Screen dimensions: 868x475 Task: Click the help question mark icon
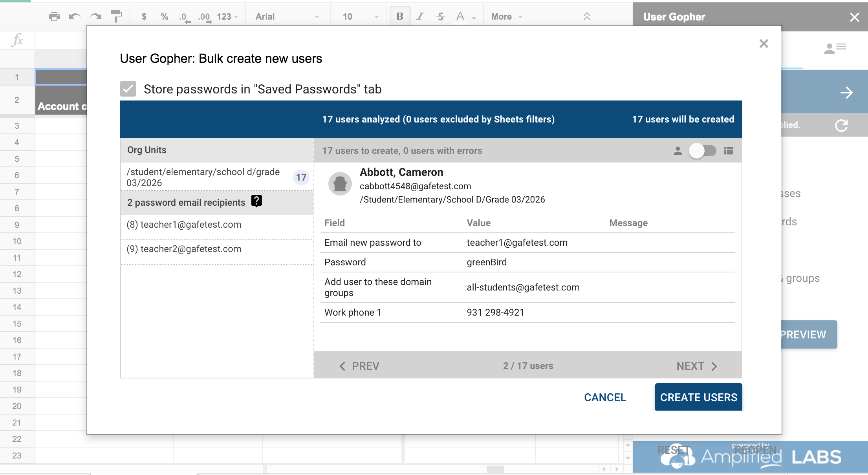(x=256, y=201)
